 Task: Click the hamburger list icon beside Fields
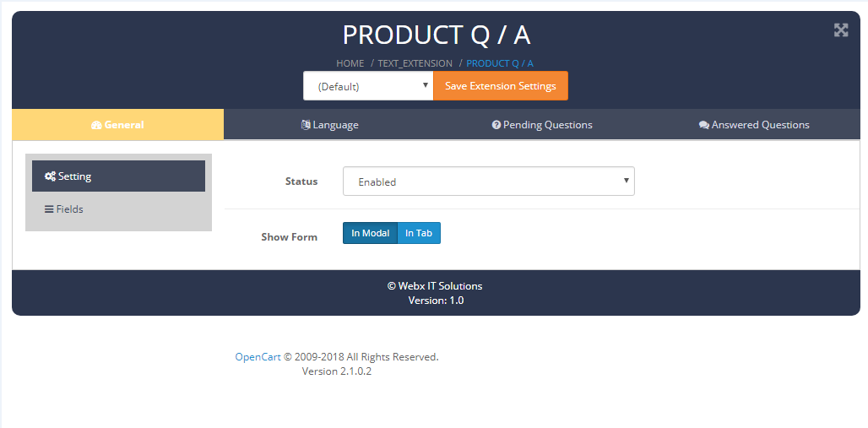(49, 209)
